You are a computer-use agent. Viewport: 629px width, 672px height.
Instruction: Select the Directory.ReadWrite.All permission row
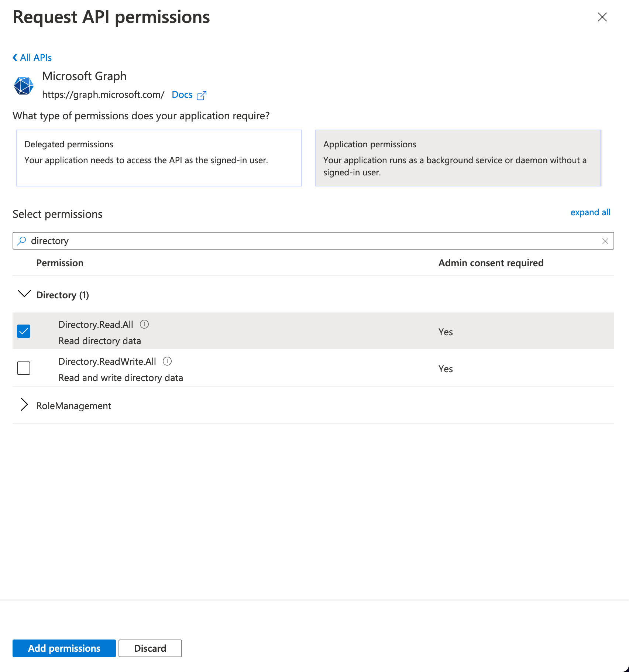coord(313,368)
